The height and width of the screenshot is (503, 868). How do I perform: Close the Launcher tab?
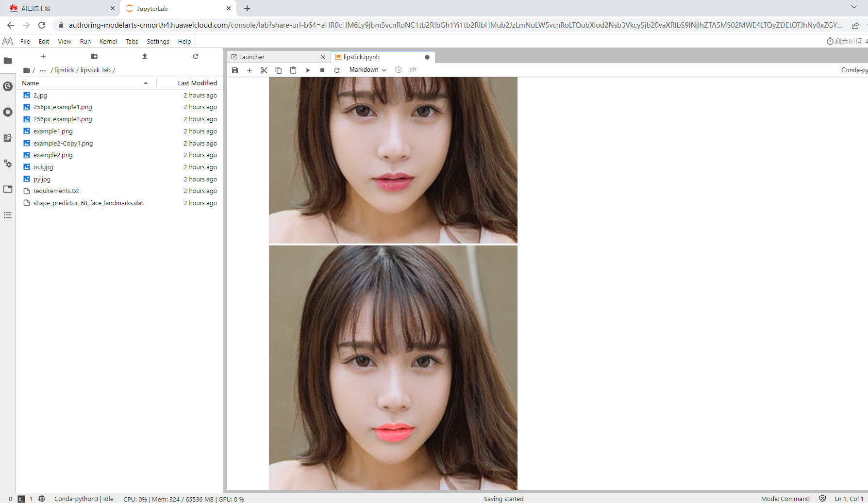coord(323,57)
